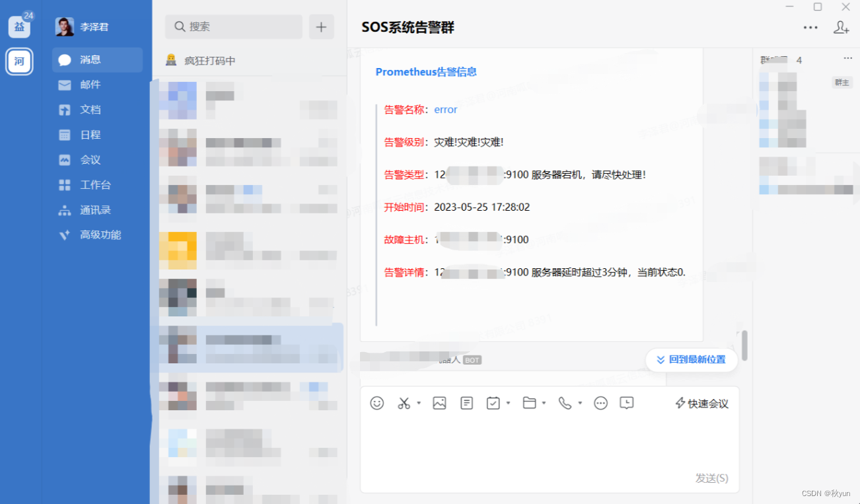860x504 pixels.
Task: Click the Prometheus告警信息 title link
Action: [426, 72]
